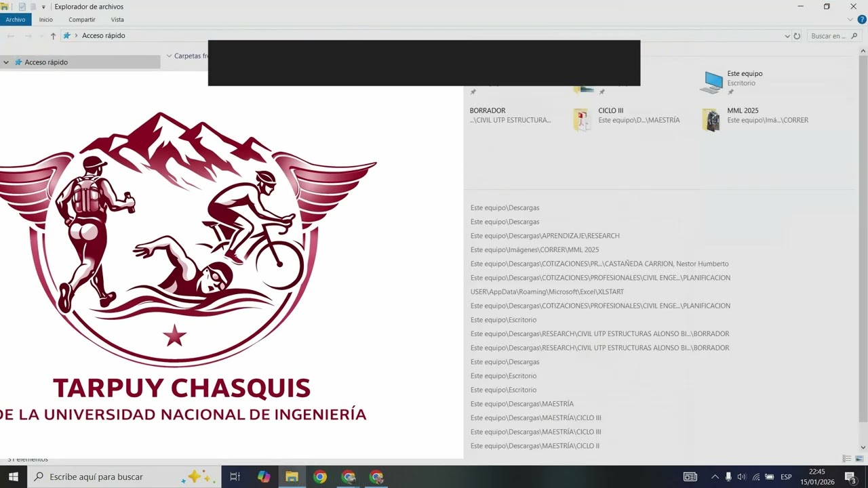Open the address bar history dropdown
The height and width of the screenshot is (488, 868).
pyautogui.click(x=787, y=36)
